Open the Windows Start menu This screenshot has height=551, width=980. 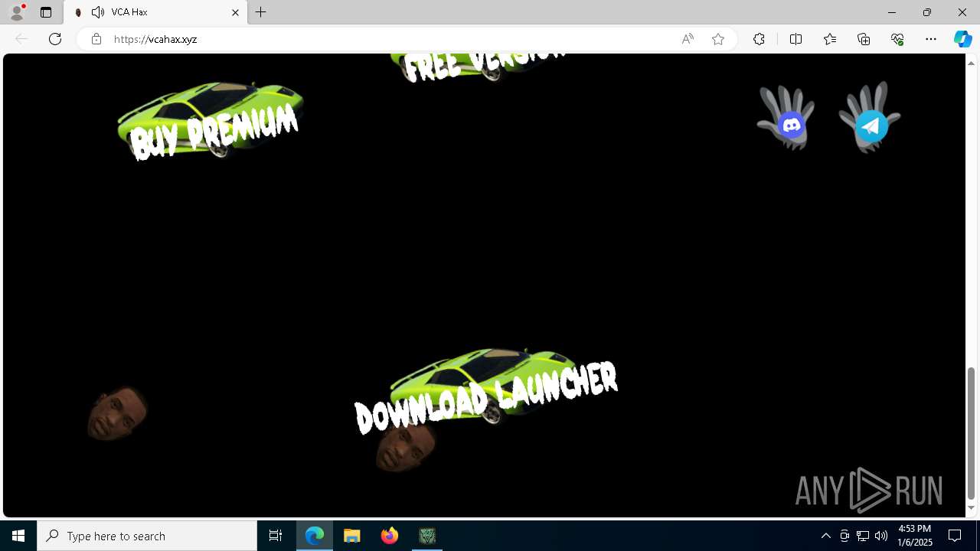tap(18, 536)
